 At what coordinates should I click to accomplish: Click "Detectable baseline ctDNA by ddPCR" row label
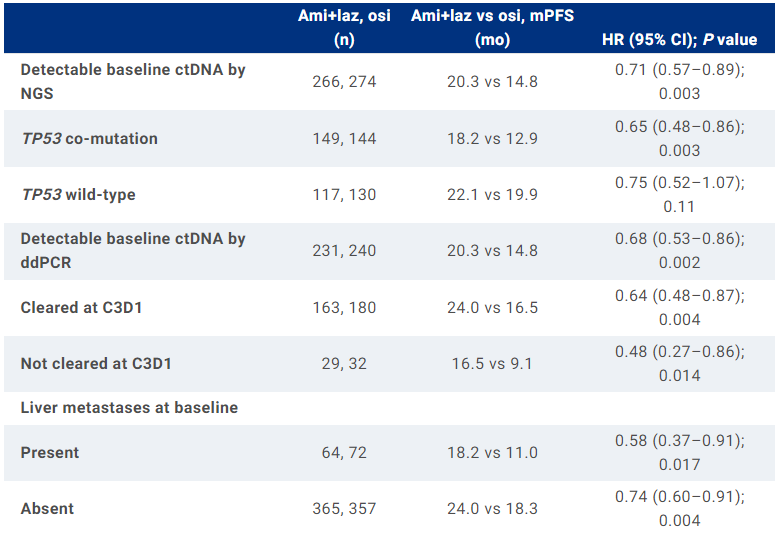(133, 251)
